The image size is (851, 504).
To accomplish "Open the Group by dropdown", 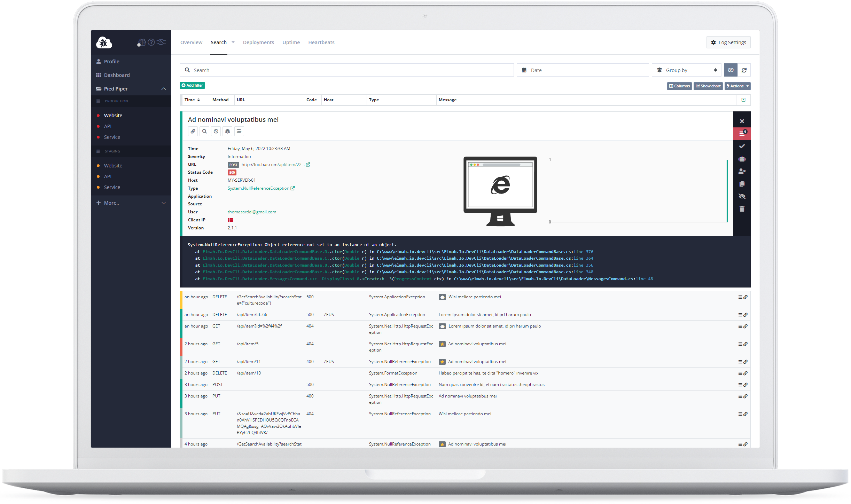I will (x=686, y=70).
